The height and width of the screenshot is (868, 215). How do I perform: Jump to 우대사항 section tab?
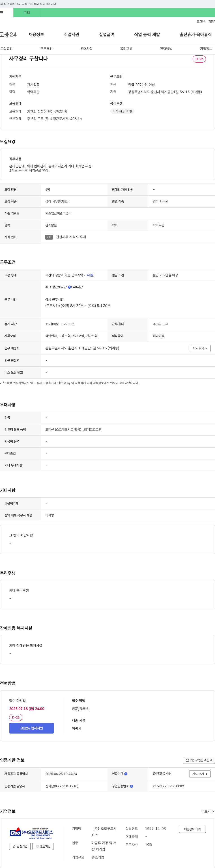click(x=86, y=49)
